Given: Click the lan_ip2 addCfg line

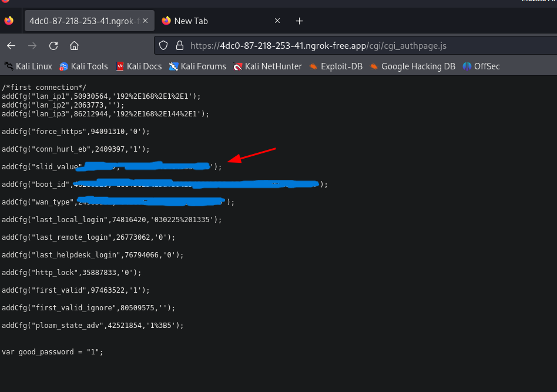Looking at the screenshot, I should [x=63, y=105].
